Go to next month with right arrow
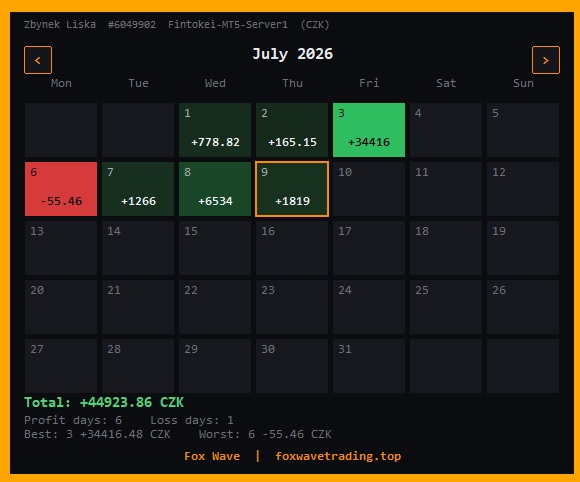580x482 pixels. [x=546, y=60]
